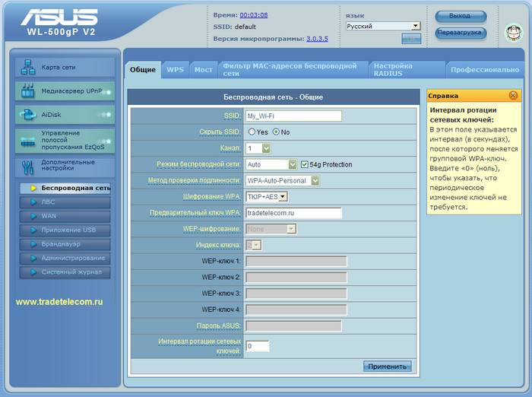Toggle the 54g Protection checkbox
This screenshot has height=397, width=532.
[x=305, y=164]
